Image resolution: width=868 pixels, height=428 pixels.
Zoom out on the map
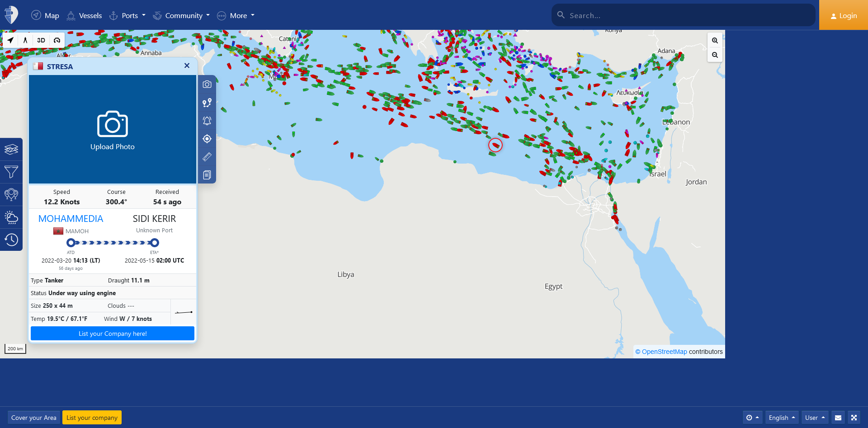click(715, 55)
